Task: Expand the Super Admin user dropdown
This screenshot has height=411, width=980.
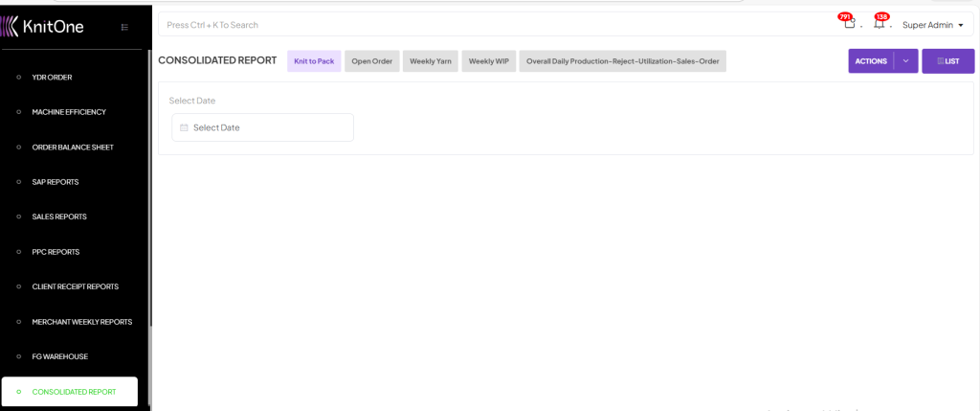Action: [932, 25]
